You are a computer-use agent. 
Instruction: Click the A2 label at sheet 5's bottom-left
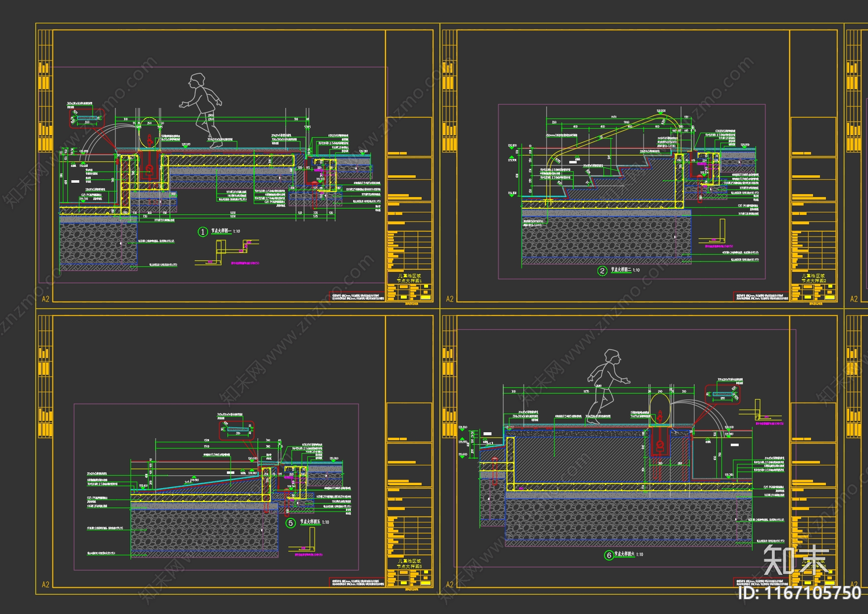(46, 584)
